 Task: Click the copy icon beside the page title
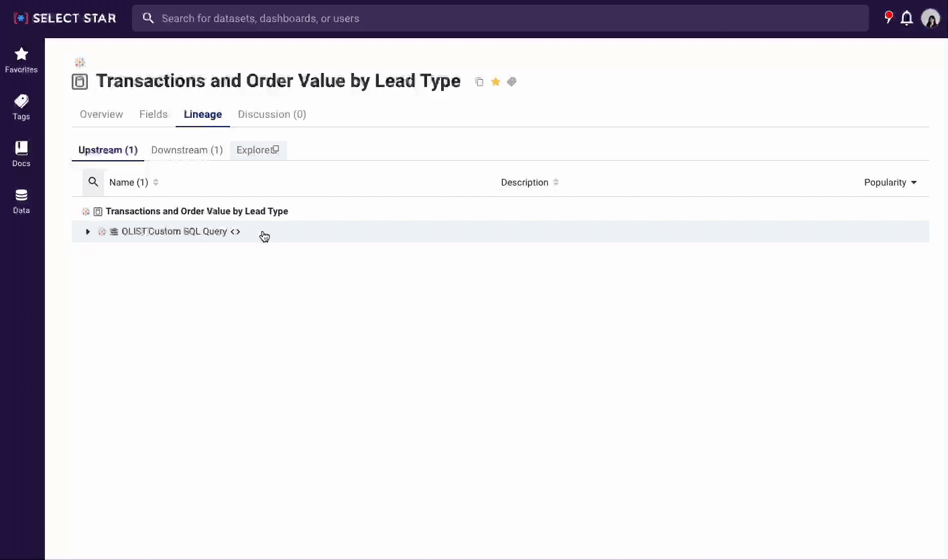point(479,82)
